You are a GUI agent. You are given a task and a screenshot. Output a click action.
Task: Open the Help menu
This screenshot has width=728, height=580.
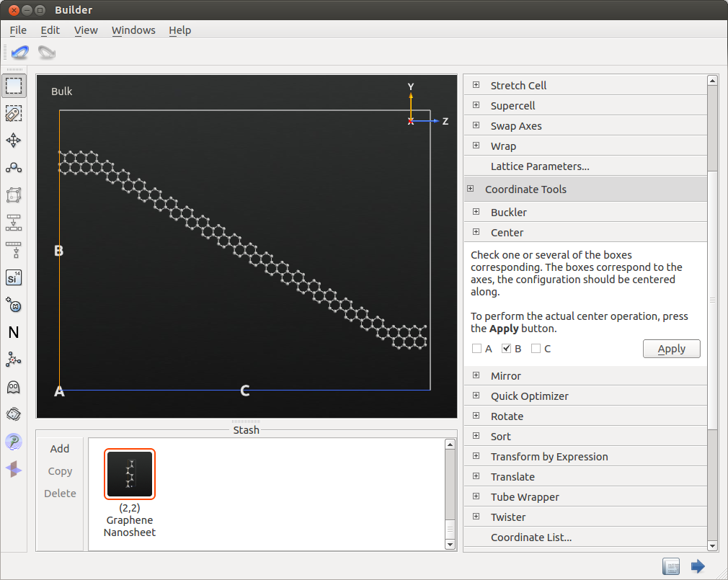[179, 30]
